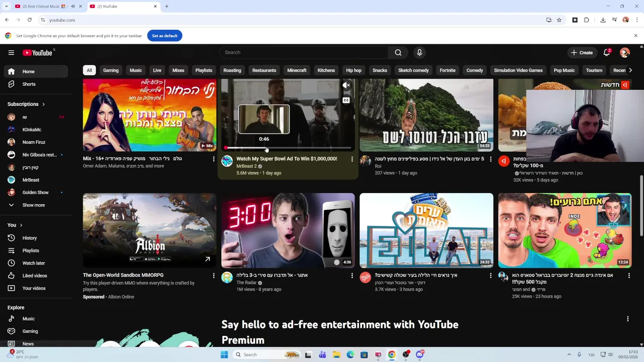Select the Sketch comedy chip

414,70
